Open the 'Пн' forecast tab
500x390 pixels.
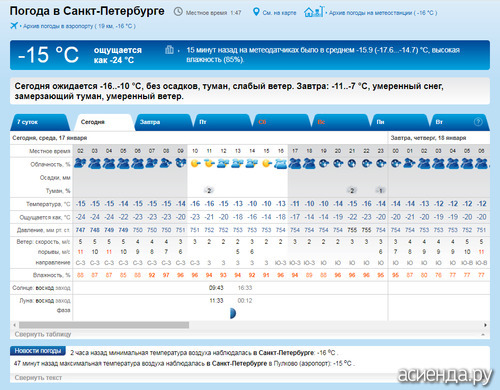click(399, 122)
